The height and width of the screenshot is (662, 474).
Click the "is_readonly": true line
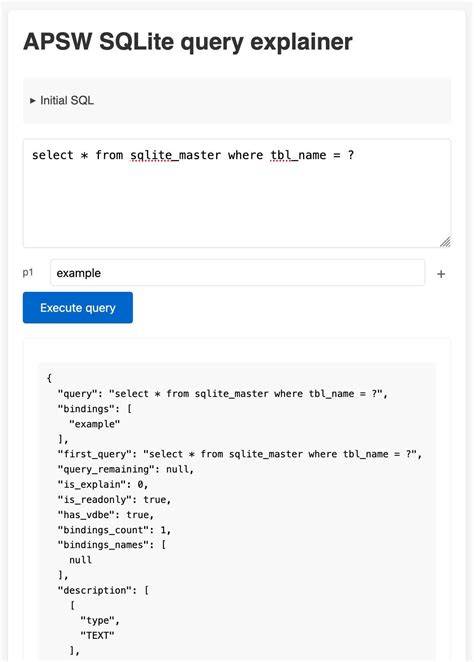click(114, 499)
